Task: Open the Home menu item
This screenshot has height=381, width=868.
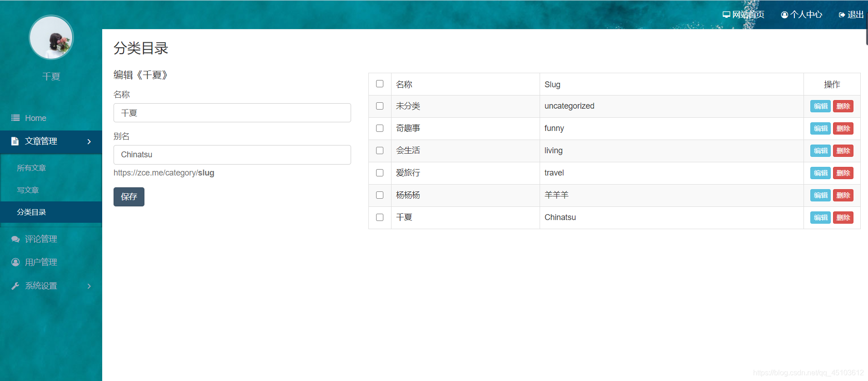Action: click(51, 118)
